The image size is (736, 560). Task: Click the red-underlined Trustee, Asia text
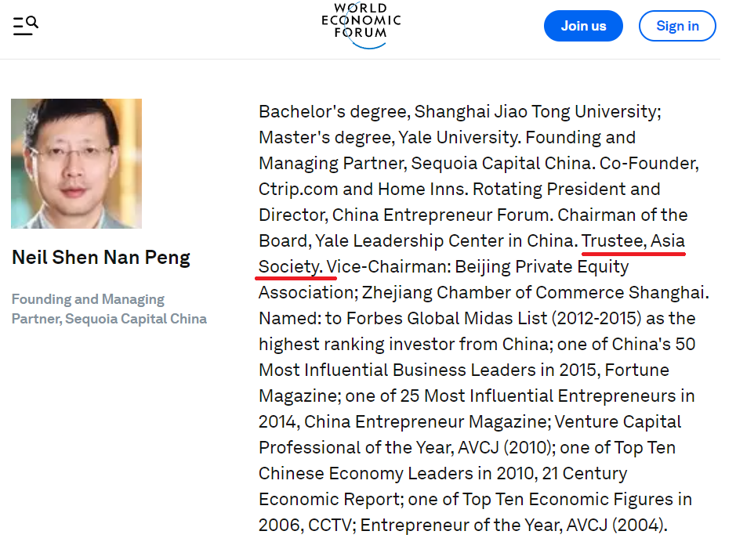tap(633, 240)
